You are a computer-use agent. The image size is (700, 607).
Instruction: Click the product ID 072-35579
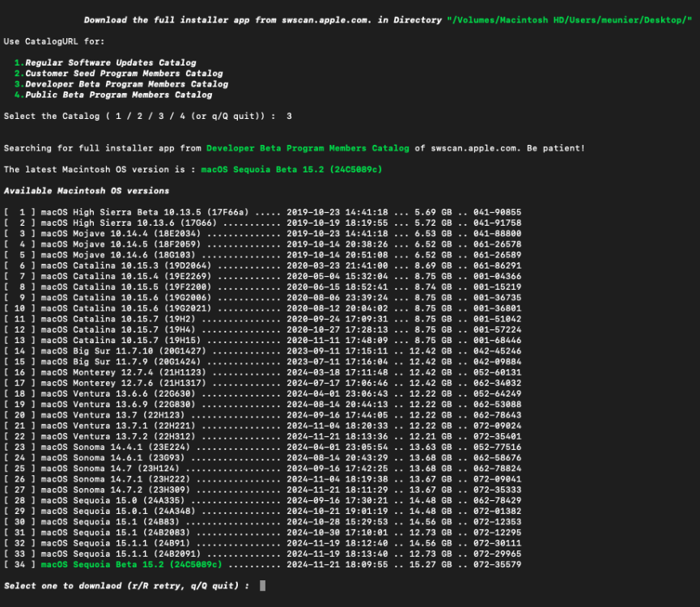[498, 565]
